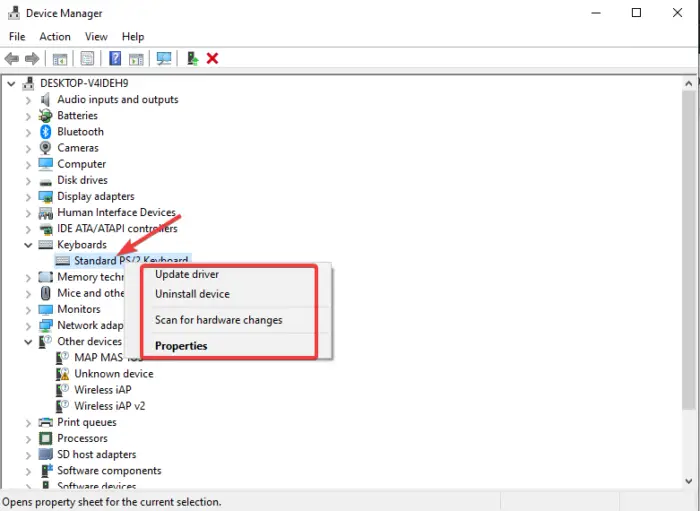Click the Computer monitor icon

(x=46, y=164)
